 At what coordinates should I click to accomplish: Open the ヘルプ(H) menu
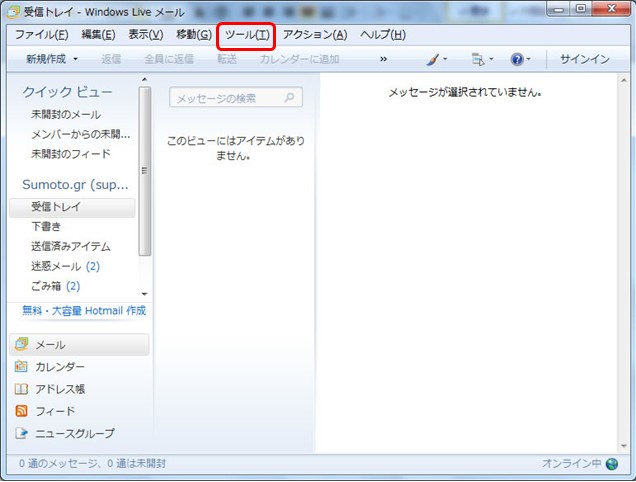click(383, 35)
